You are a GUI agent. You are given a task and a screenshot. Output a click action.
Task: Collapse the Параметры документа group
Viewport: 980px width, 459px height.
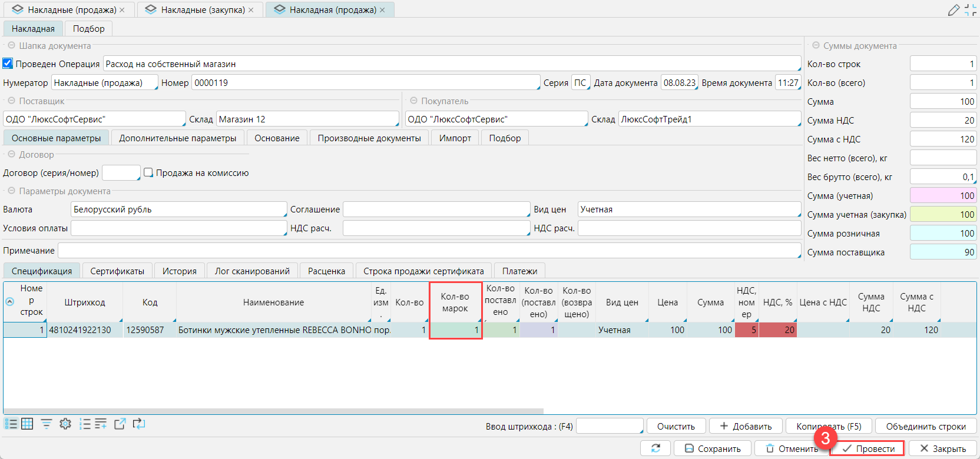(11, 191)
